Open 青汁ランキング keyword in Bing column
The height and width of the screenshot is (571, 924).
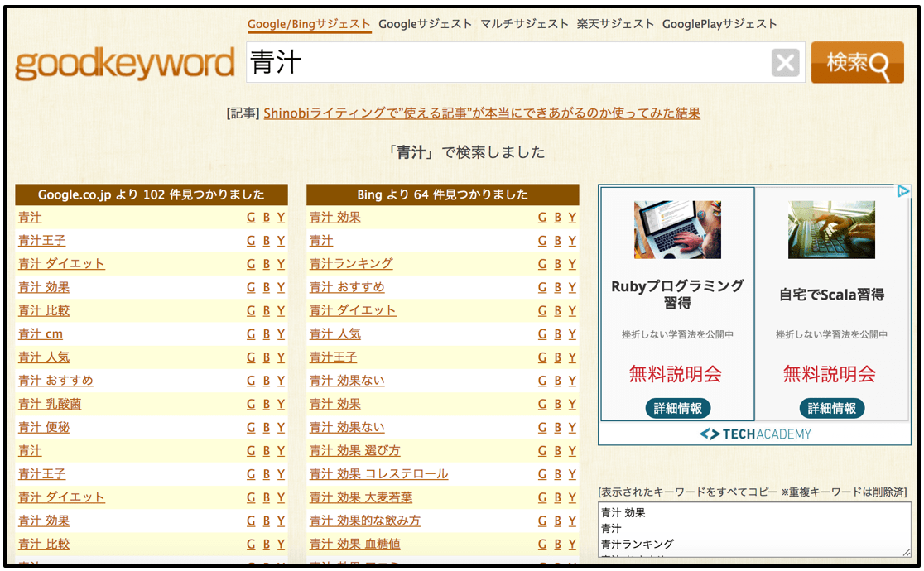pos(351,264)
